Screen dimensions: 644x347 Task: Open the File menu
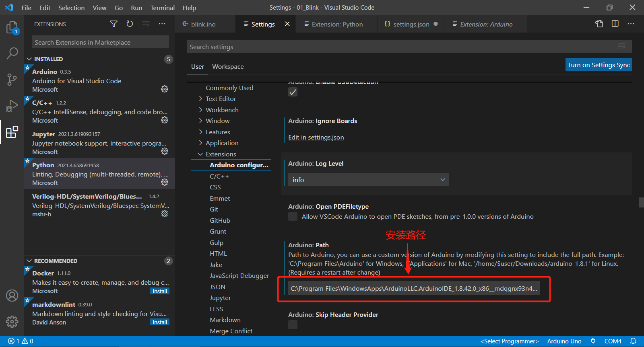[x=27, y=8]
